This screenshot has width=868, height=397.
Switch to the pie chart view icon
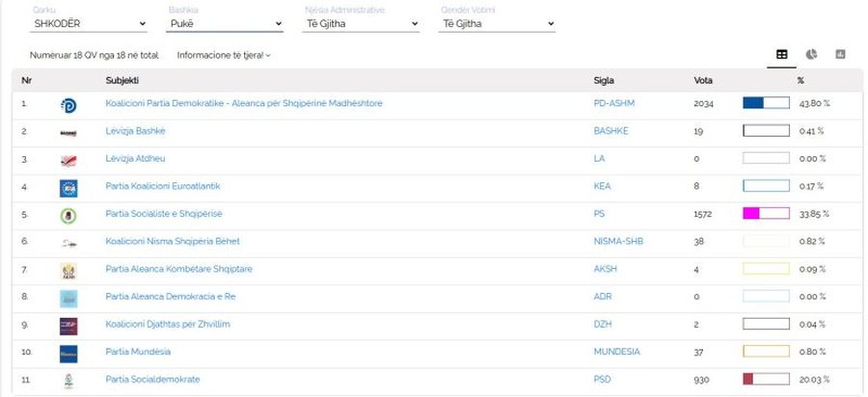coord(811,55)
